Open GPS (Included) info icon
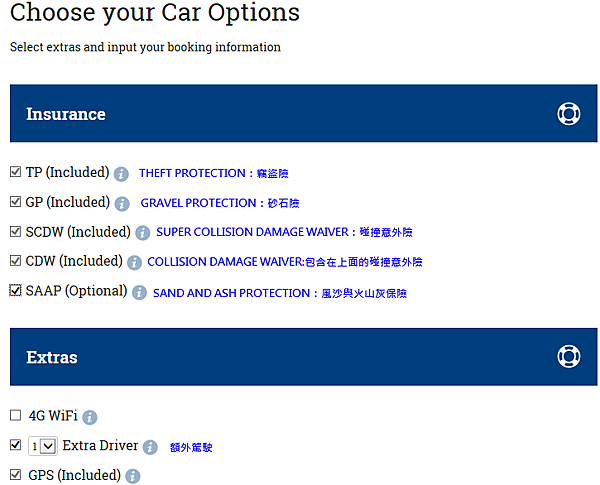Viewport: 600px width, 485px height. coord(133,476)
